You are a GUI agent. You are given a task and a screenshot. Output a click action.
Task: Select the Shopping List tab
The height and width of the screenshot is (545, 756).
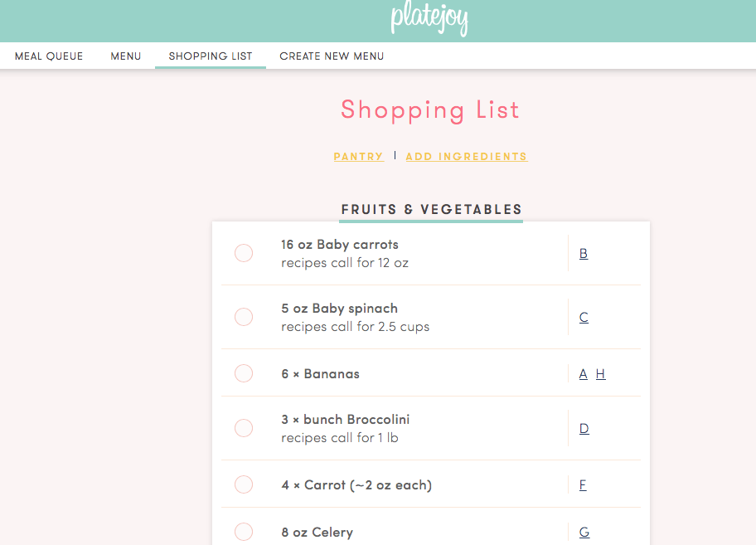(211, 56)
